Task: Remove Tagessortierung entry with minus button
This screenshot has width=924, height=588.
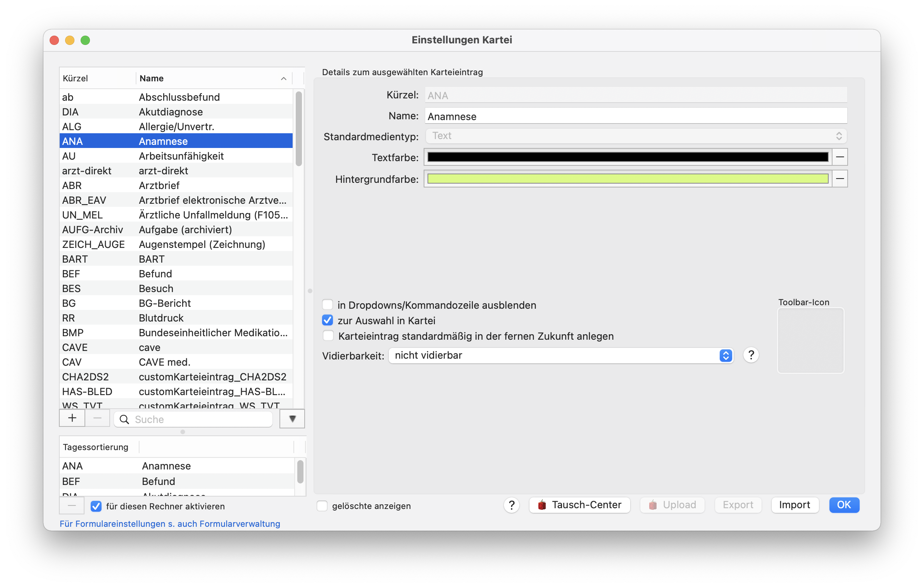Action: [x=72, y=506]
